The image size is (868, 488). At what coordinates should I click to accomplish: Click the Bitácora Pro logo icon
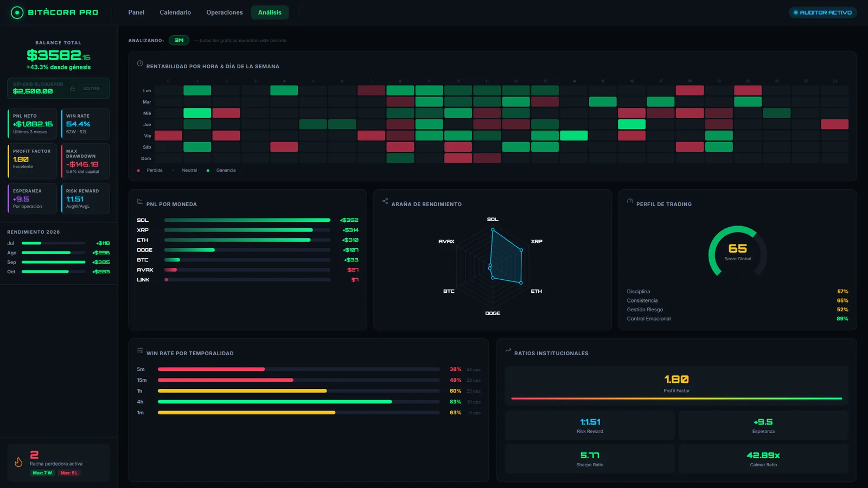pyautogui.click(x=17, y=12)
